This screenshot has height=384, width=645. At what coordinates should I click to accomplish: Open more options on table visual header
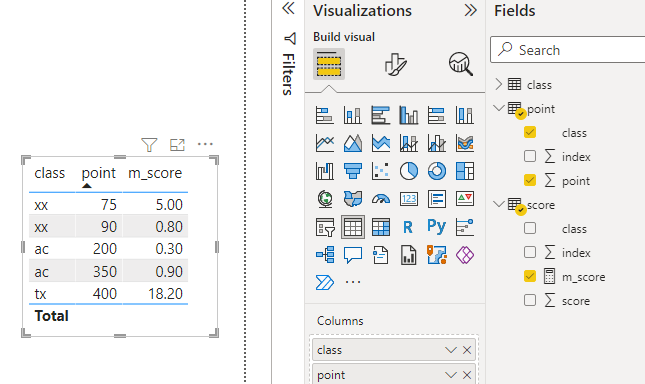[205, 144]
